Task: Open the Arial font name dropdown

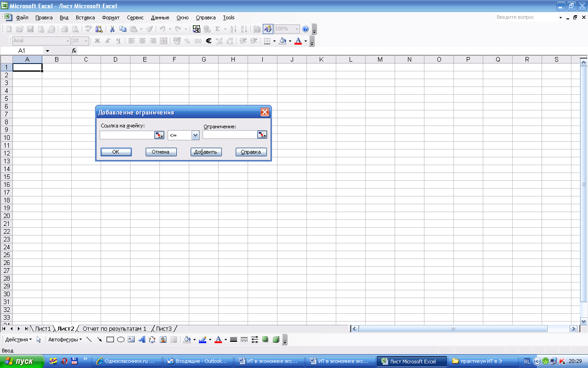Action: [x=68, y=41]
